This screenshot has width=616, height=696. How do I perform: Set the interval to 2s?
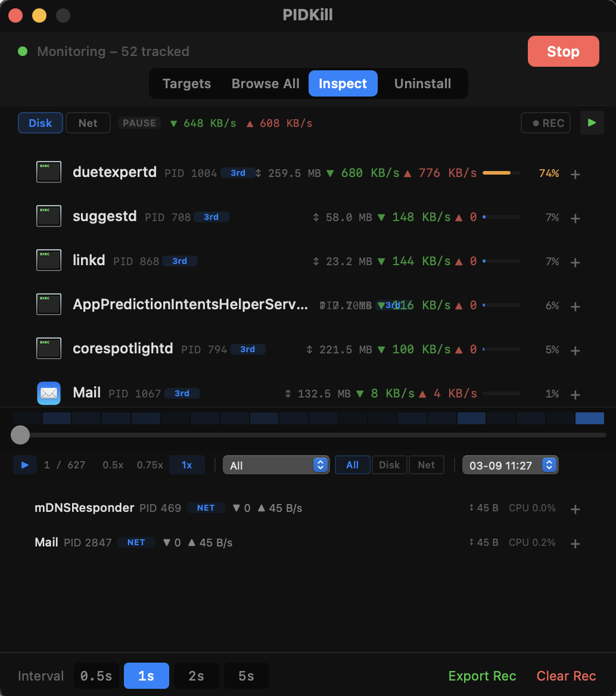point(196,676)
